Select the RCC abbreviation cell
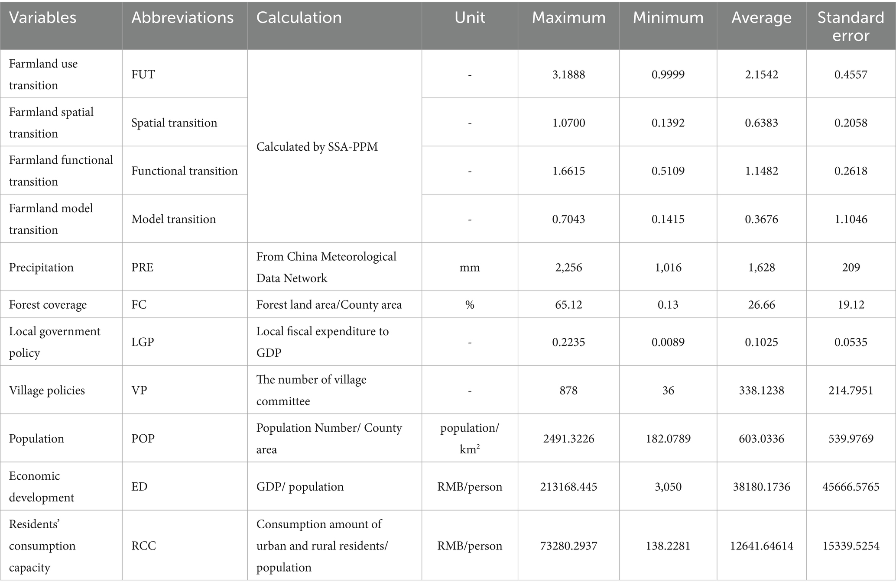This screenshot has height=588, width=896. [143, 546]
